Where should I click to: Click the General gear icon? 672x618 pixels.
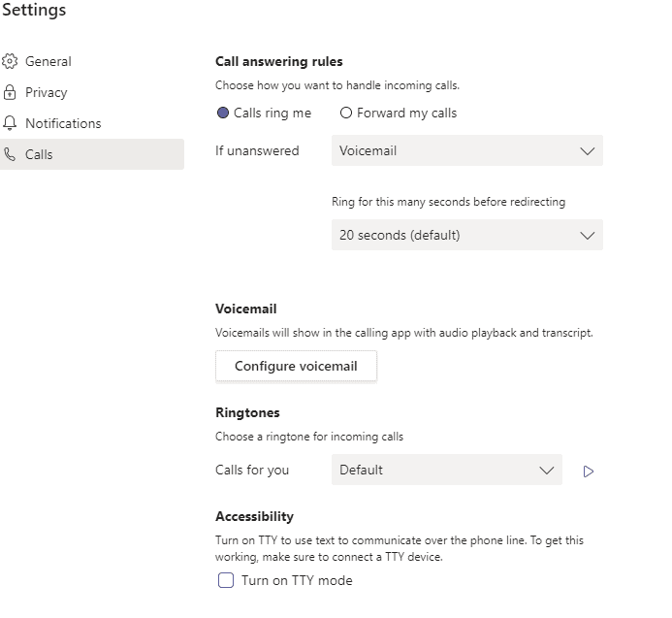coord(10,61)
